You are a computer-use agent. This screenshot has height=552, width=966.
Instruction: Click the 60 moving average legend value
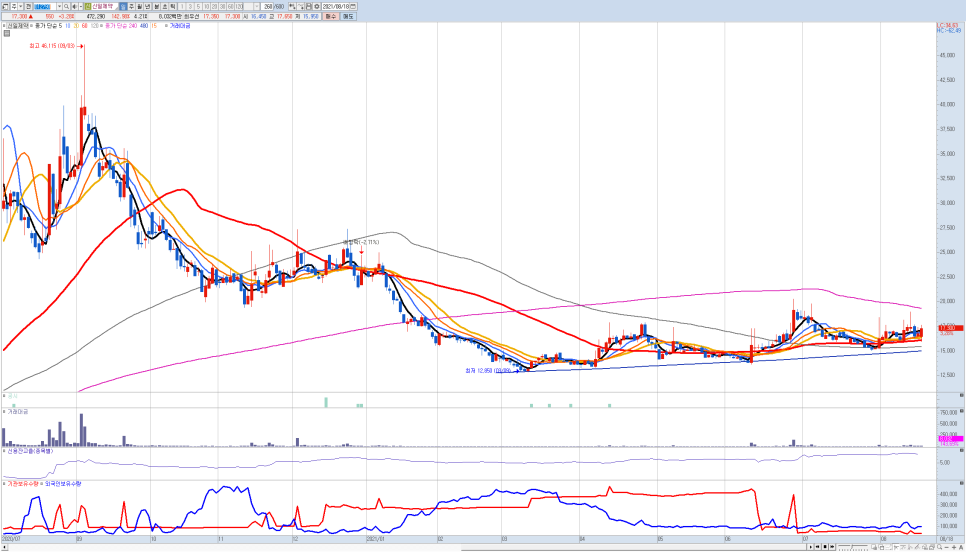tap(84, 26)
